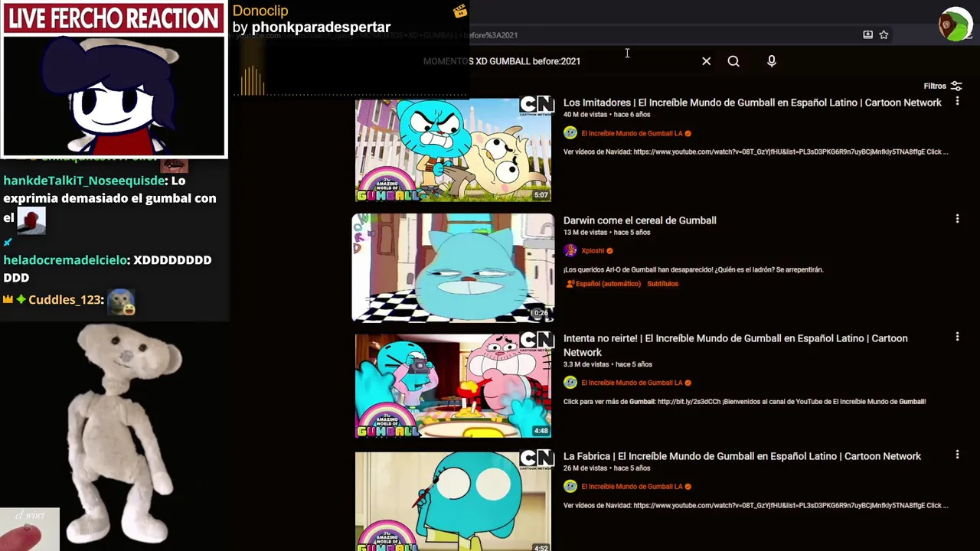Screen dimensions: 980x551
Task: Click chat username heladocremadelcielo
Action: 65,260
